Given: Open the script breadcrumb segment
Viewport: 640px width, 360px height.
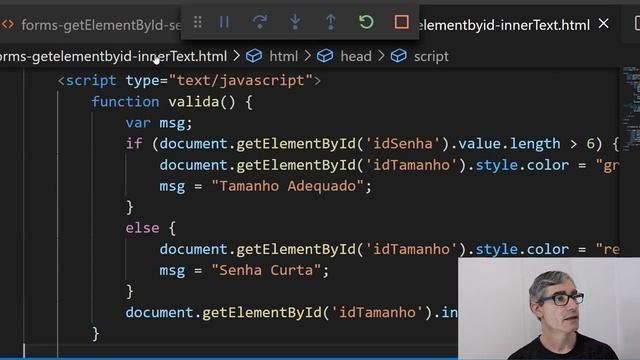Looking at the screenshot, I should (x=431, y=56).
